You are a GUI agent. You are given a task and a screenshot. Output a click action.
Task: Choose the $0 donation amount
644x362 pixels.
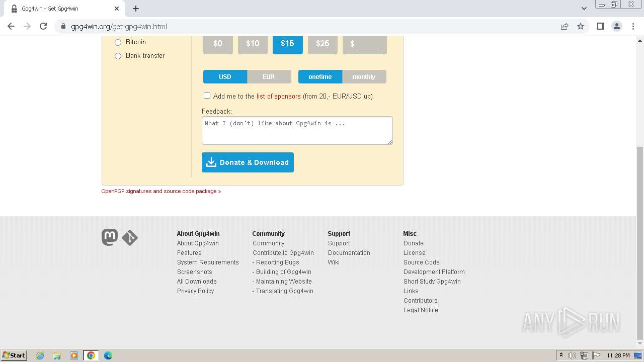point(218,44)
